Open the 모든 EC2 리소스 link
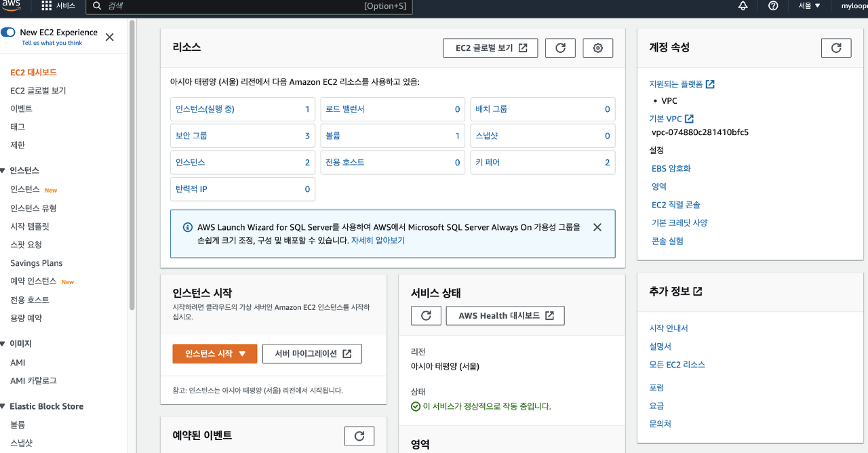 click(677, 365)
